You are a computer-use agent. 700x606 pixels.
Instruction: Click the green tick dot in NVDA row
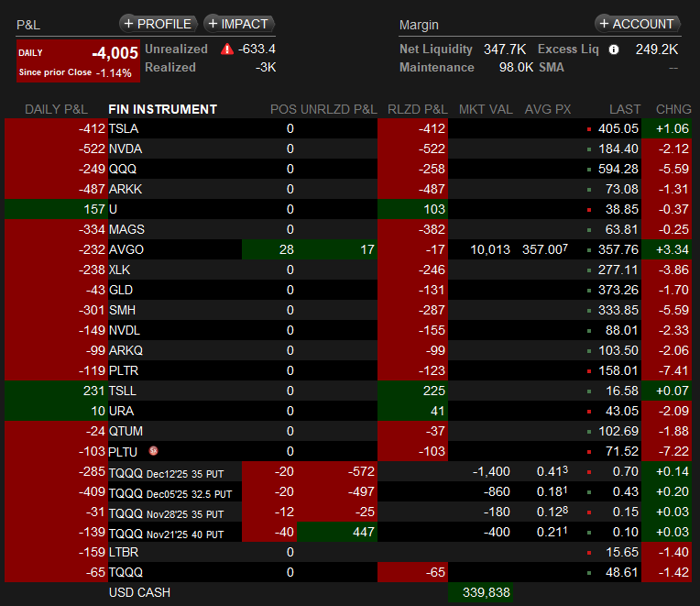coord(589,149)
